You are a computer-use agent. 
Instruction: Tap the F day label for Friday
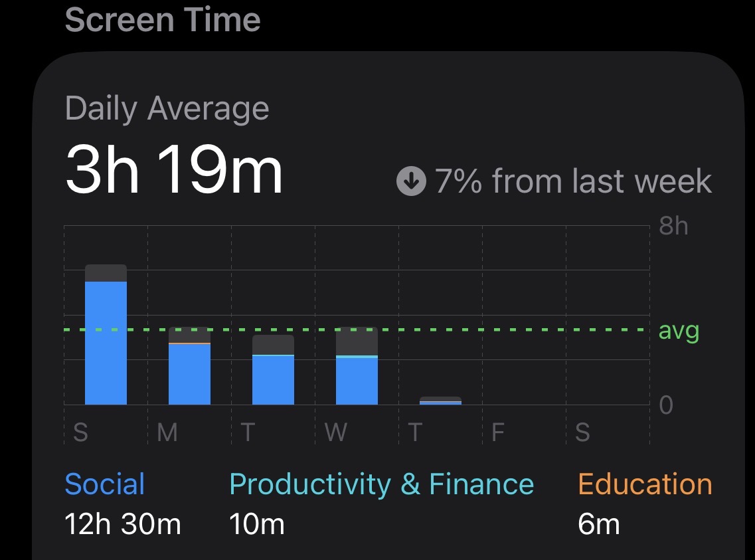pos(498,433)
